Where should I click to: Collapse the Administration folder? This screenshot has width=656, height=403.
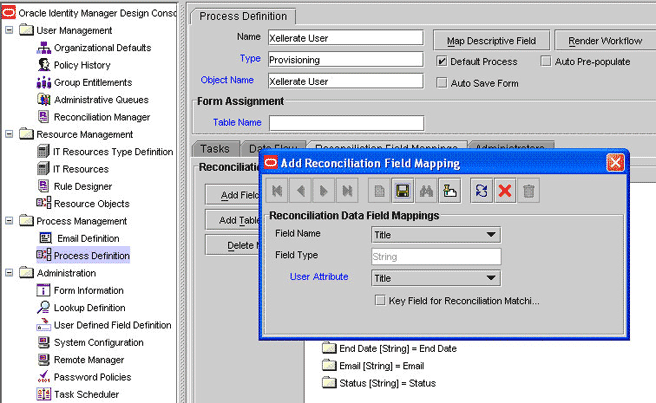click(x=9, y=272)
